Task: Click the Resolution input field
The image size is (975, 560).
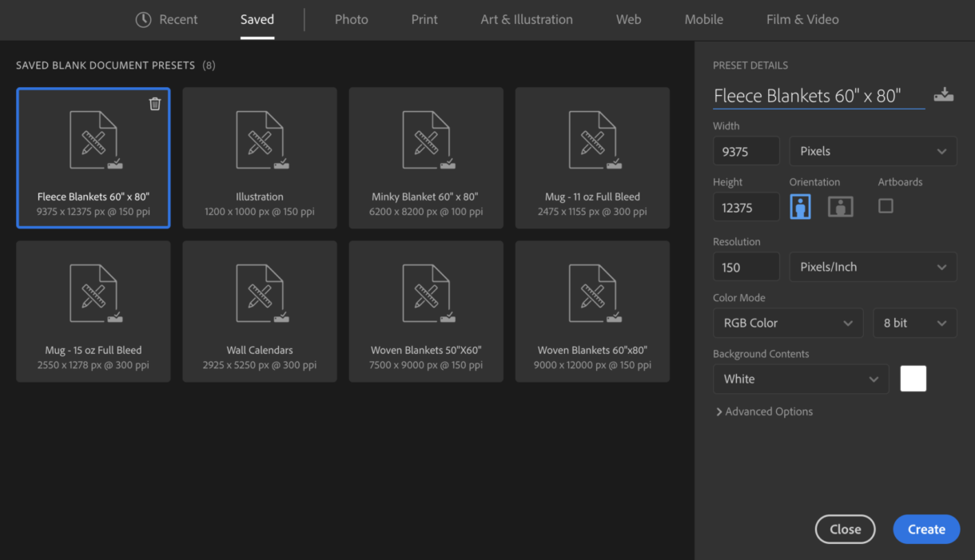Action: click(x=746, y=267)
